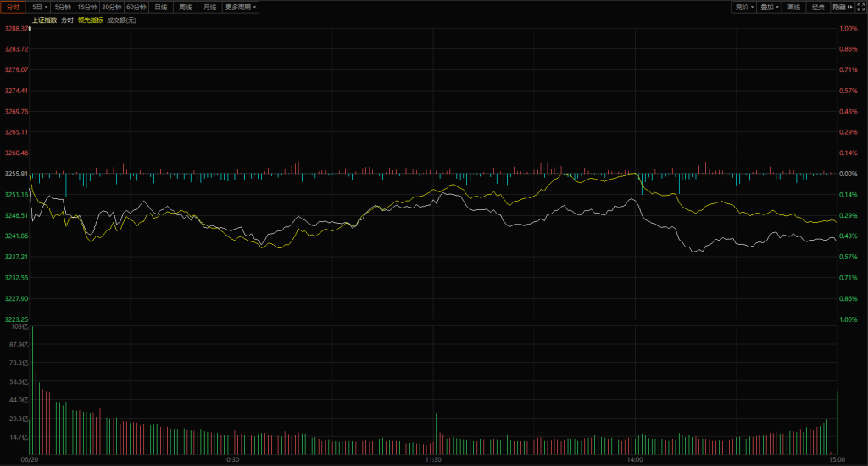Select the 60分钟 timeframe
The height and width of the screenshot is (466, 868).
click(136, 7)
